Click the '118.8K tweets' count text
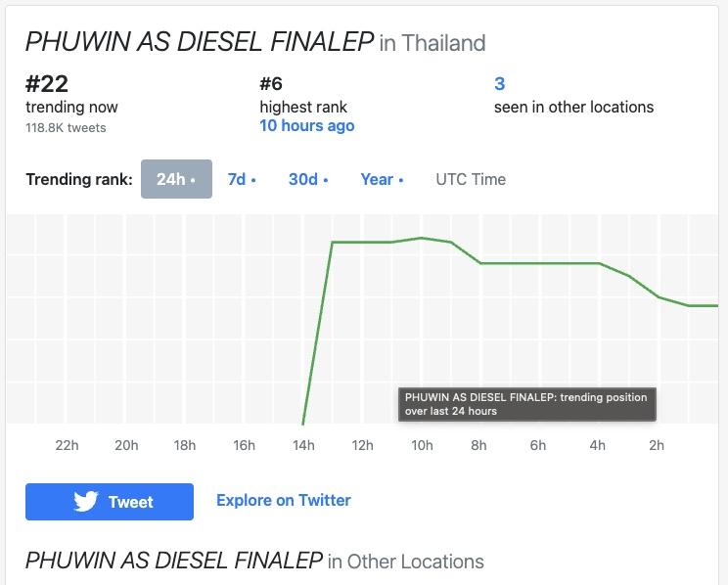 [x=66, y=127]
